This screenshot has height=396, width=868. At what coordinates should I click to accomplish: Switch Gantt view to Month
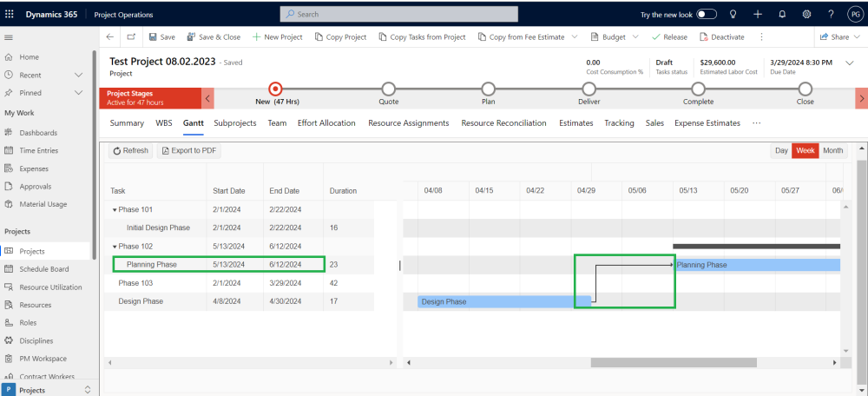pyautogui.click(x=832, y=151)
